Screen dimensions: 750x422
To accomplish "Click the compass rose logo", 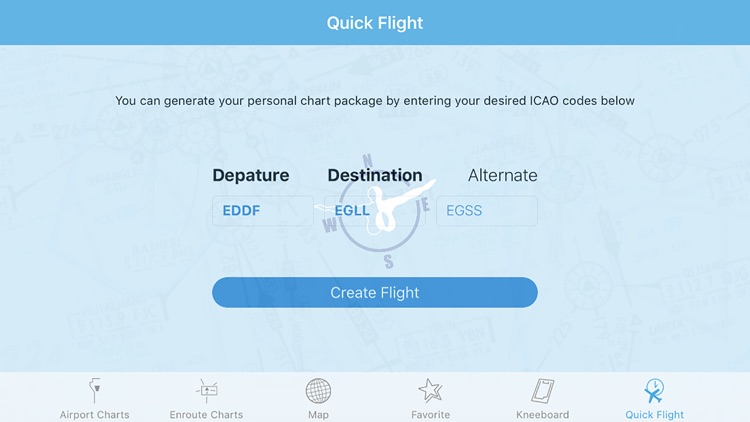I will point(376,212).
